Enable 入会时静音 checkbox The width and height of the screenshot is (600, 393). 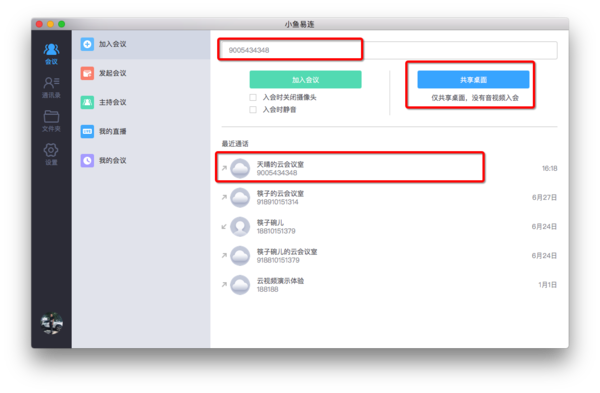pyautogui.click(x=253, y=110)
